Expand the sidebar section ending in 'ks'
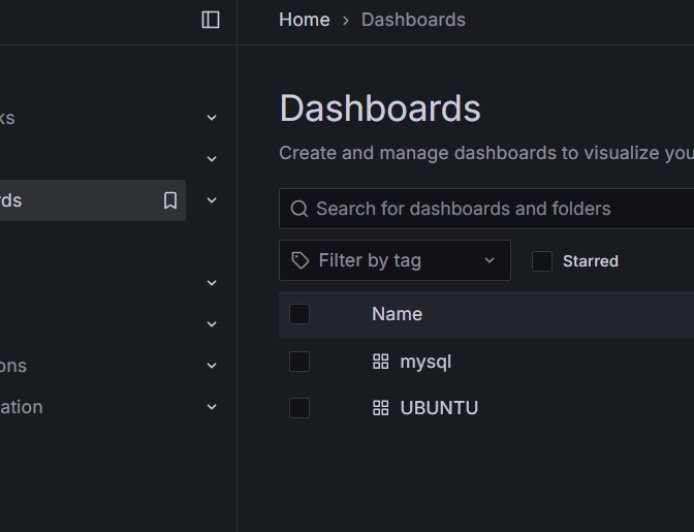694x532 pixels. (x=212, y=118)
